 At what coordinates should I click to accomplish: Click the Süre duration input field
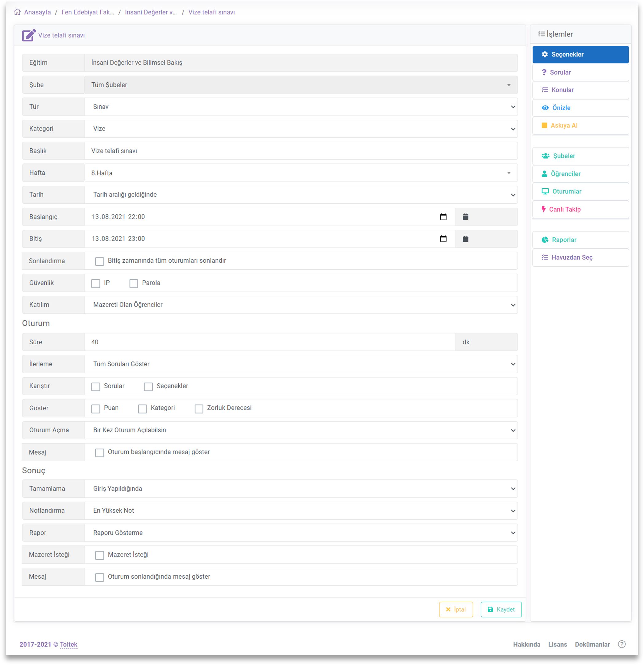click(x=269, y=342)
